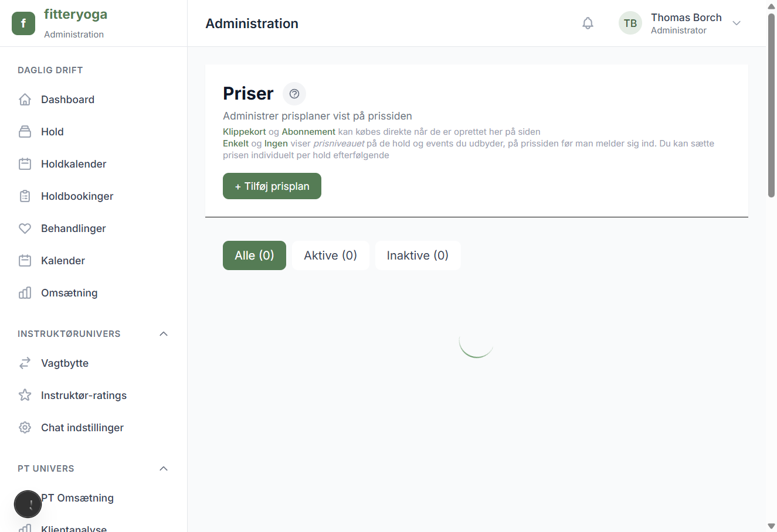Click the help icon beside Priser
Screen dimensions: 777x532
[x=294, y=94]
